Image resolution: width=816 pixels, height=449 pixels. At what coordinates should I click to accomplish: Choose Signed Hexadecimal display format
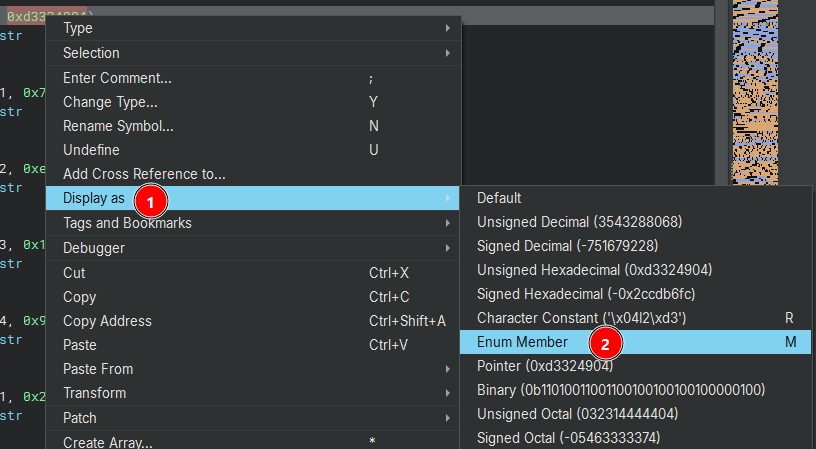[585, 294]
